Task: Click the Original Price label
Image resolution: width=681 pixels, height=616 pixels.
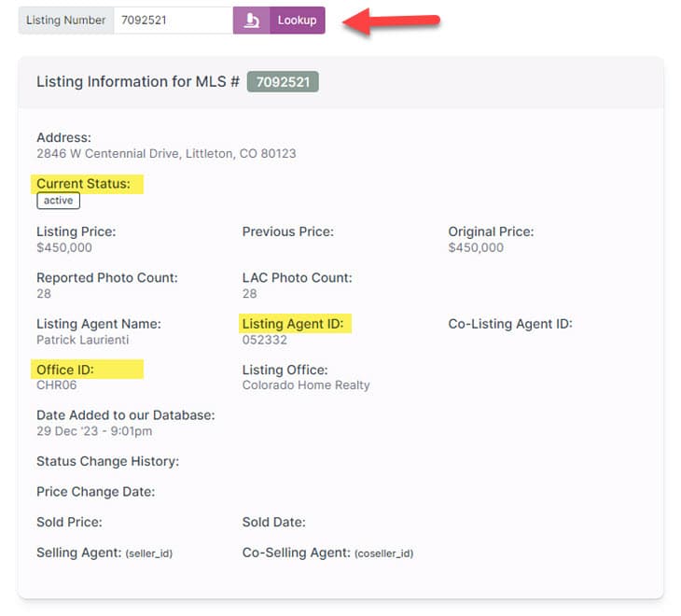Action: (492, 231)
